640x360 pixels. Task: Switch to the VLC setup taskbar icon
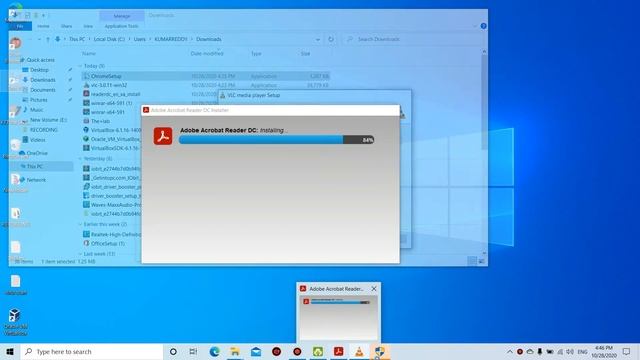(359, 351)
